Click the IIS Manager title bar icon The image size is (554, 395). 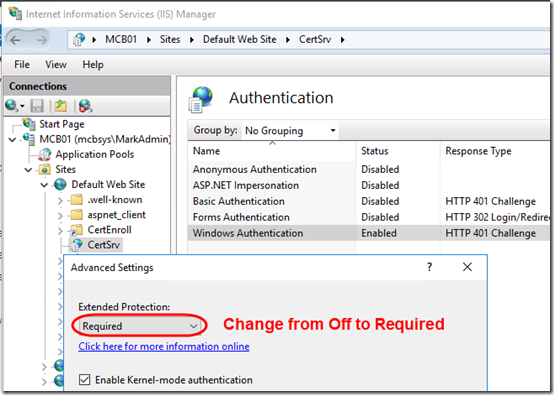pyautogui.click(x=15, y=13)
